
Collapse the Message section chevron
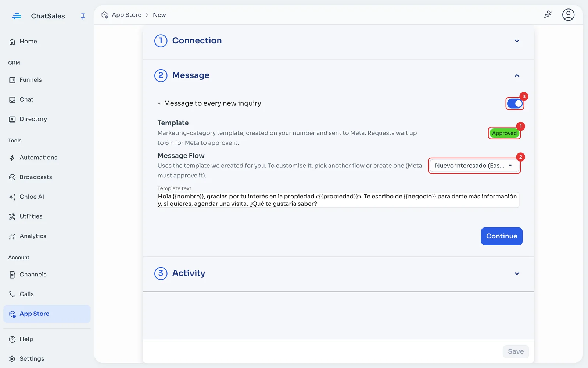click(x=517, y=75)
